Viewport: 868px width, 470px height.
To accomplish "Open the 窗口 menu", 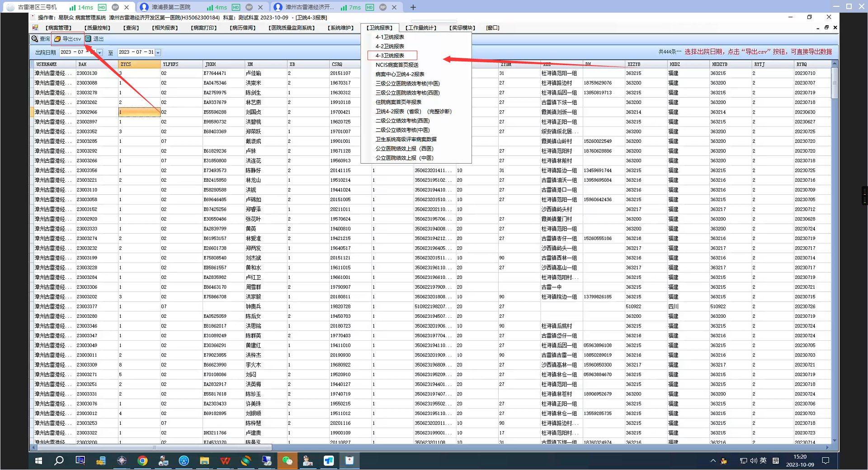I will [492, 28].
